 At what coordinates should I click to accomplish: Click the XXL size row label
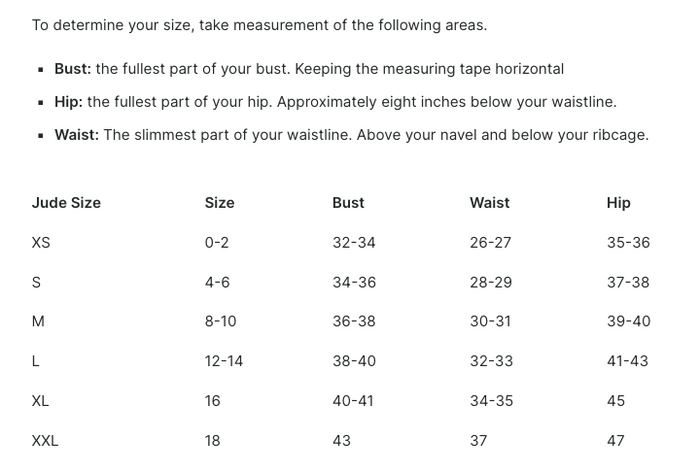tap(45, 441)
